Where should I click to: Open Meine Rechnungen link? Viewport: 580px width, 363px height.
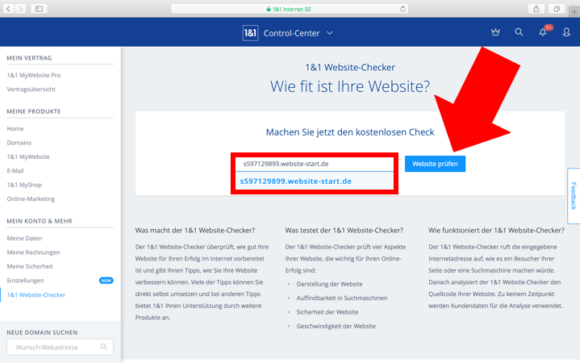point(33,252)
